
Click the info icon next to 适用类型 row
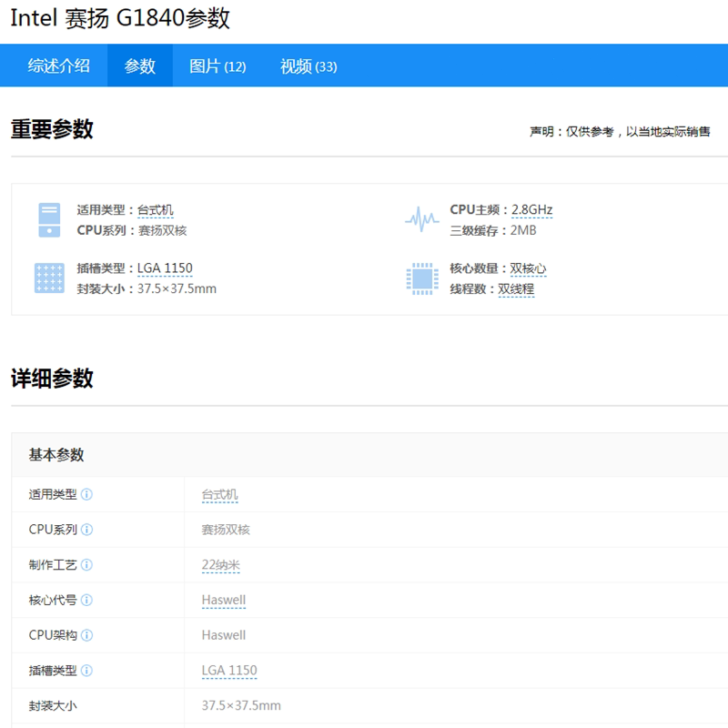coord(86,494)
